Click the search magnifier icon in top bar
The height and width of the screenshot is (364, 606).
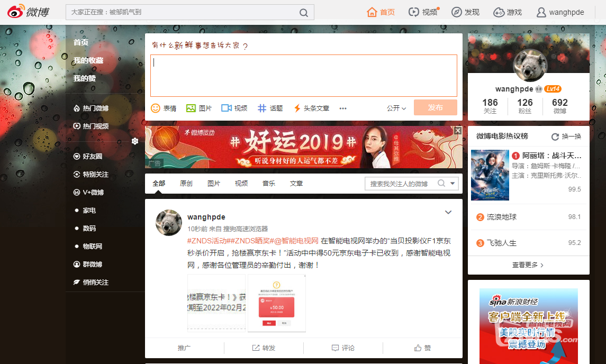click(x=304, y=13)
